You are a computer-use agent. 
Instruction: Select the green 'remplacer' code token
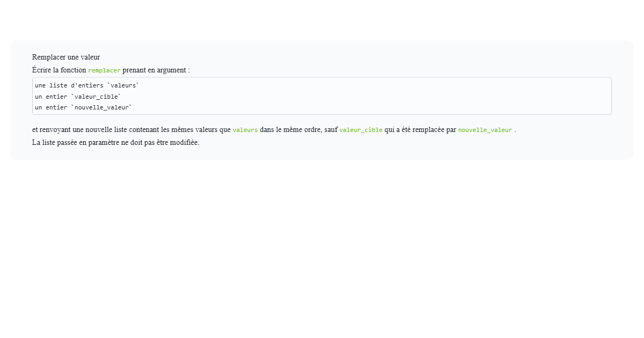pos(104,70)
